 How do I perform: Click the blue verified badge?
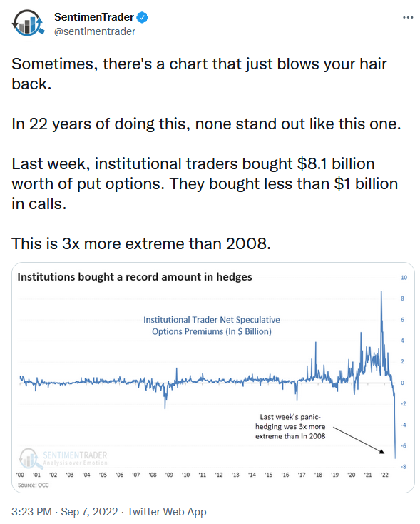pos(143,17)
